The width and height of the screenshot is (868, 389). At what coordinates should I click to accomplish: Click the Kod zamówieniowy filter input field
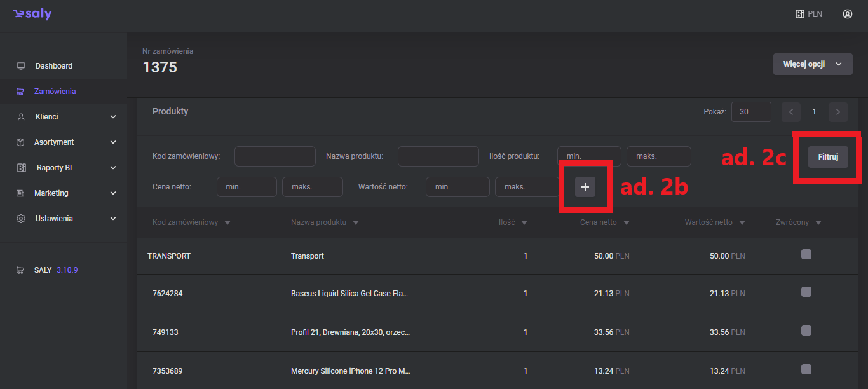pyautogui.click(x=275, y=156)
